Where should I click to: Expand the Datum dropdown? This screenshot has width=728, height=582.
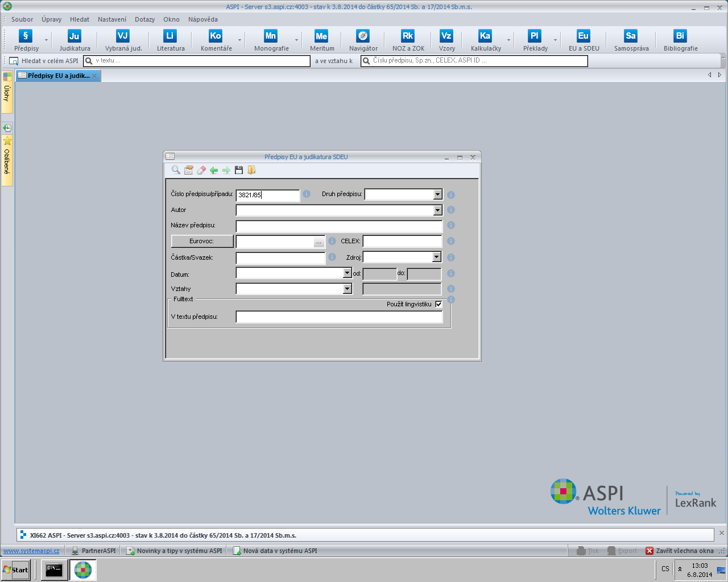coord(348,273)
